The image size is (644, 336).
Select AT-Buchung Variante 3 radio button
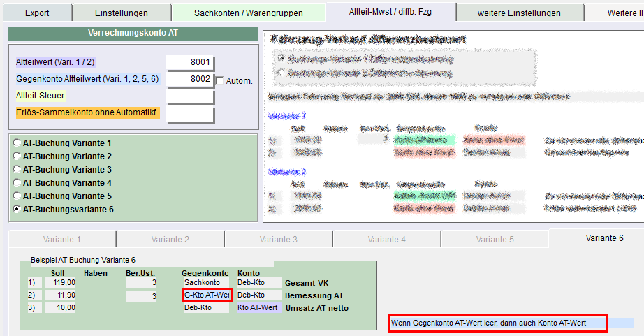(17, 170)
